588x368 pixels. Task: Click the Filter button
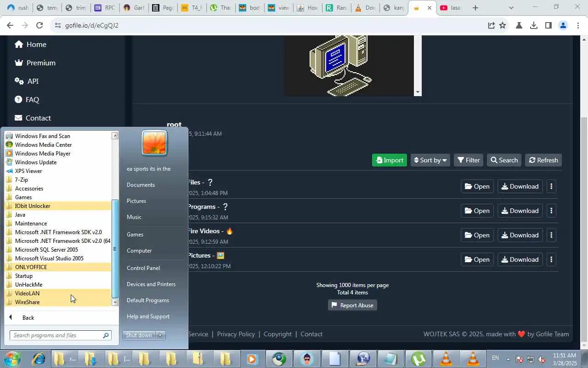click(x=469, y=160)
